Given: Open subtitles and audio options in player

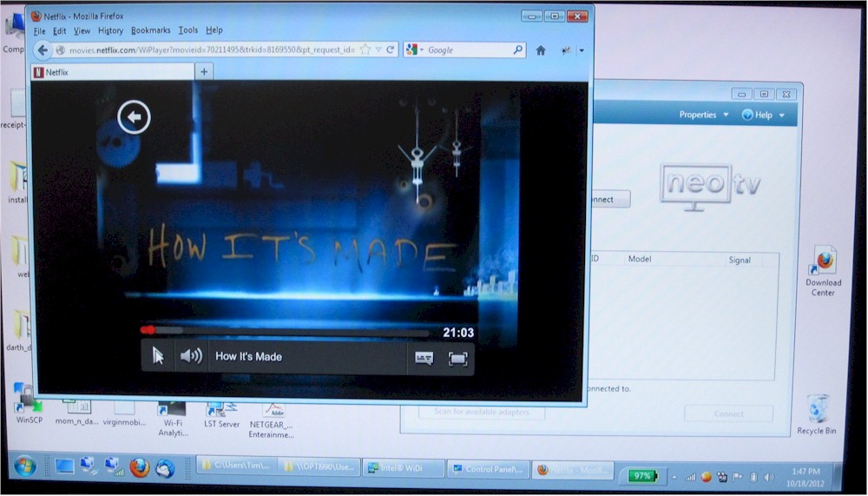Looking at the screenshot, I should [x=424, y=359].
